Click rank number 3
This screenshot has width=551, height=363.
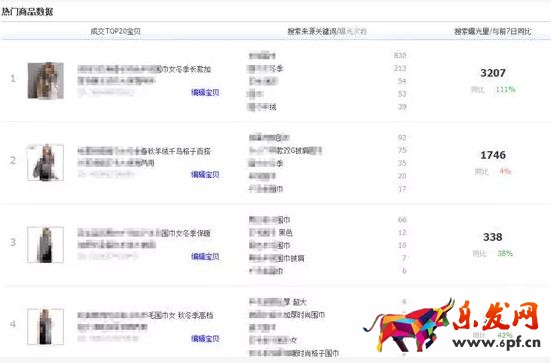[13, 242]
